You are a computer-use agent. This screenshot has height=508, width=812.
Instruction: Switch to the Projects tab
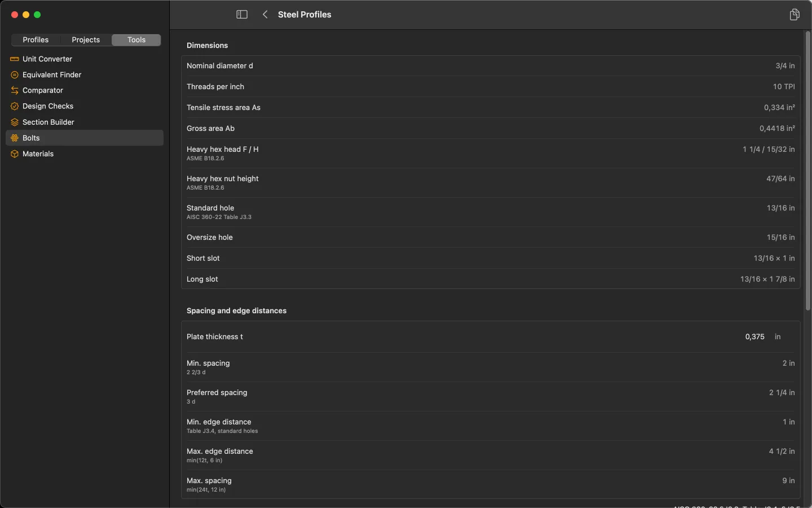[86, 40]
